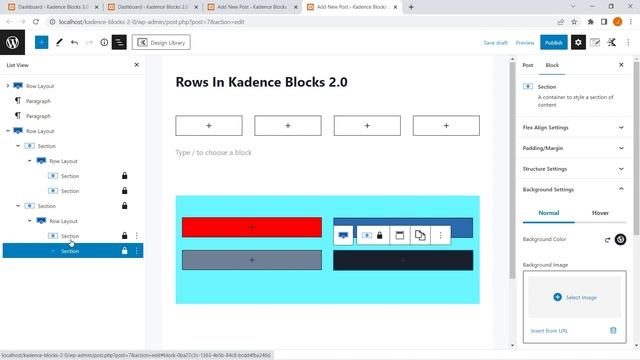Open the Tools pencil menu

click(59, 42)
